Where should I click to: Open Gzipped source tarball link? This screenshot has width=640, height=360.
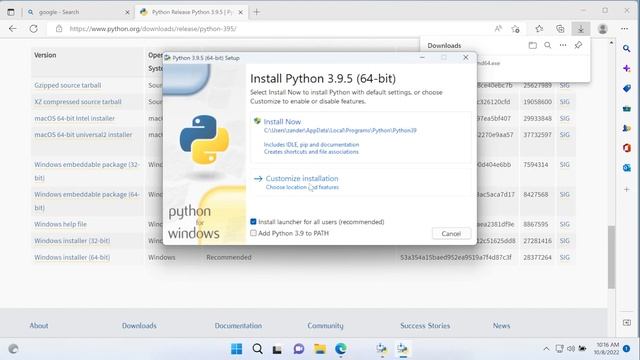tap(68, 85)
